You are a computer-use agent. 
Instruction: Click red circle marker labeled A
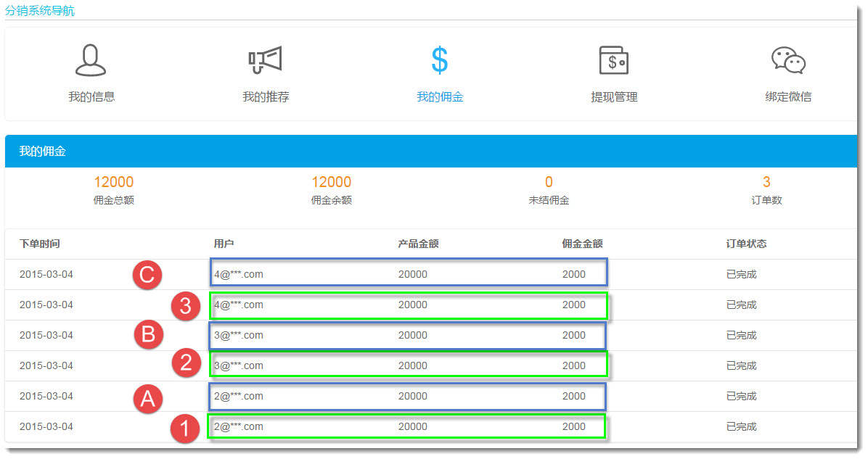tap(147, 397)
